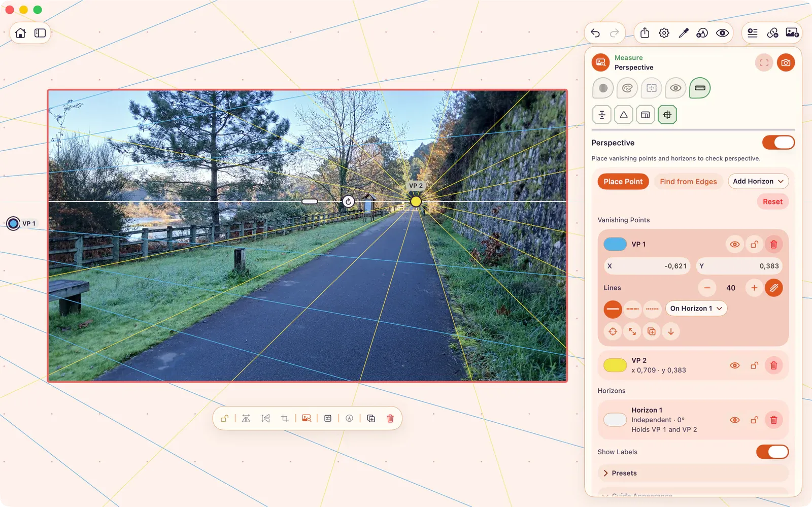Viewport: 812px width, 507px height.
Task: Delete VP 1 with trash icon
Action: coord(773,244)
